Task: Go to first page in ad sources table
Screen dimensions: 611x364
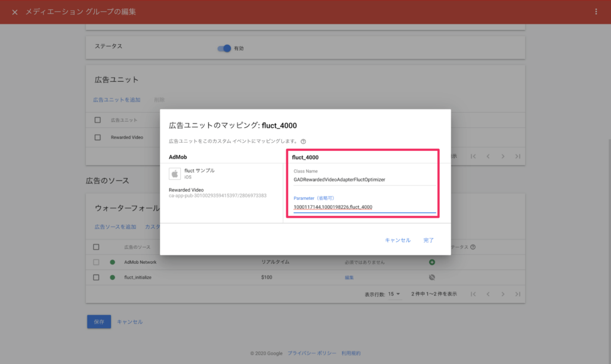Action: click(x=473, y=294)
